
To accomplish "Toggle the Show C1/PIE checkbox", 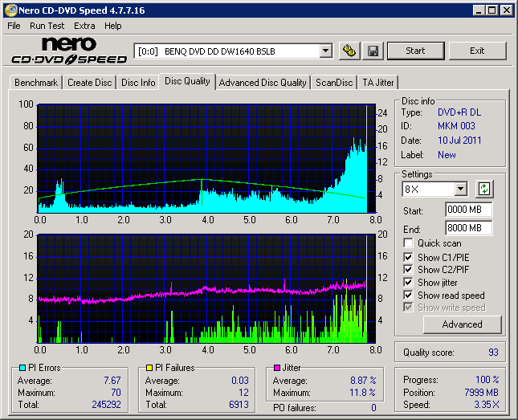I will point(409,257).
